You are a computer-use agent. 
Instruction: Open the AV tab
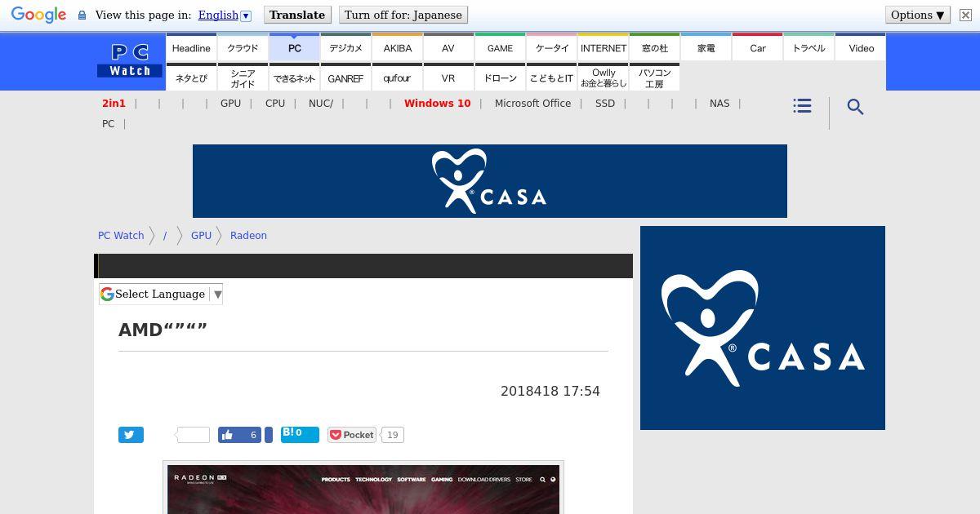[448, 48]
